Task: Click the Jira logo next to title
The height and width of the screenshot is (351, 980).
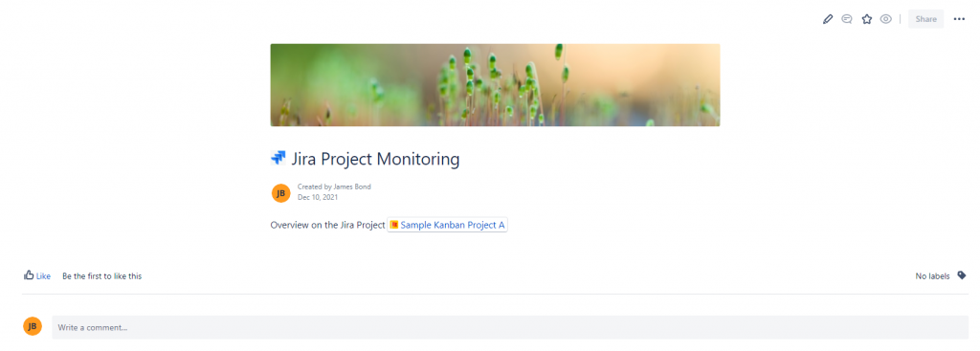Action: pos(278,158)
